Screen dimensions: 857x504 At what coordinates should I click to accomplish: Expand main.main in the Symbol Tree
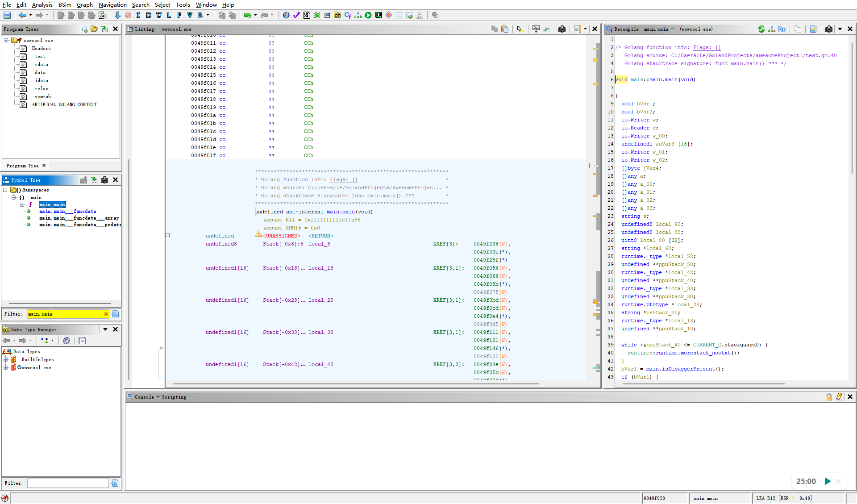(x=22, y=204)
